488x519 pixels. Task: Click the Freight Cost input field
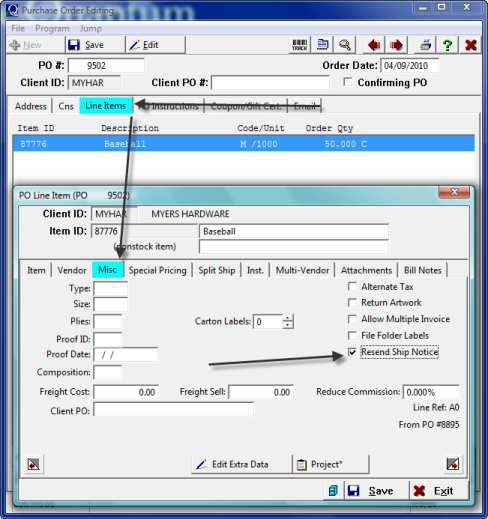(126, 392)
